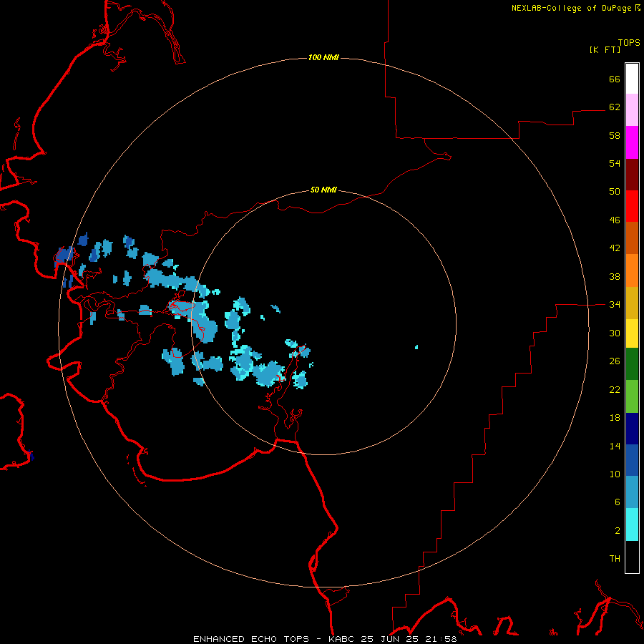
Task: Click the 62 legend value
Action: point(615,107)
